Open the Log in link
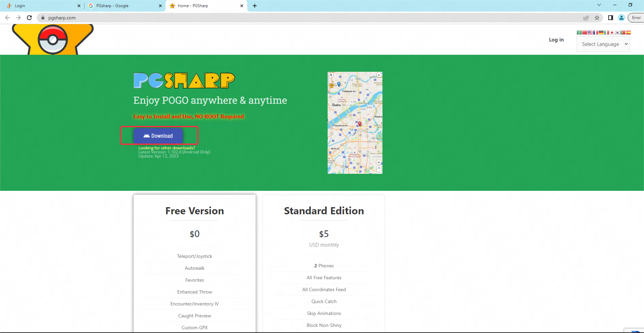644x333 pixels. (x=556, y=40)
